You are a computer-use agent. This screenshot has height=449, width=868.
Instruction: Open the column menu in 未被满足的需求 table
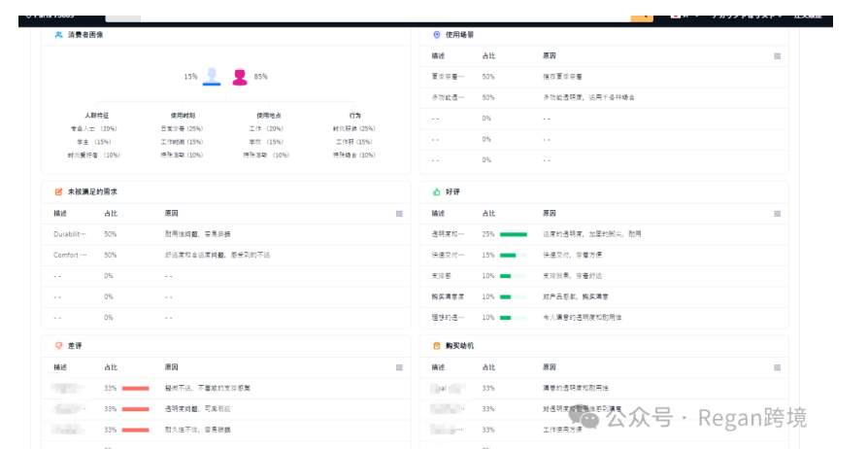[x=399, y=213]
